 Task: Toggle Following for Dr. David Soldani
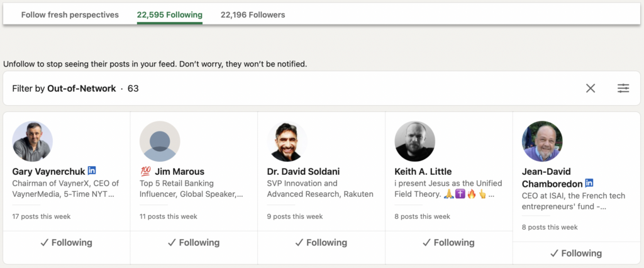[x=321, y=243]
